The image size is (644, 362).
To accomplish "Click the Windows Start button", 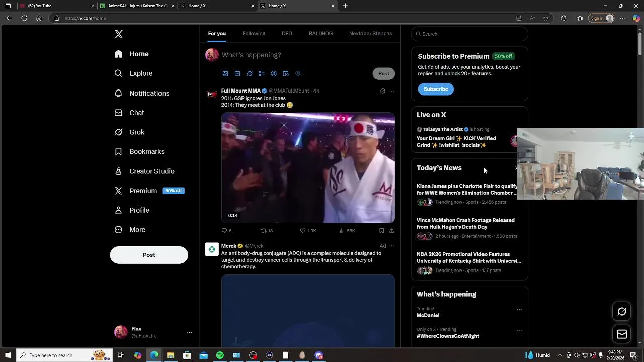I will tap(8, 355).
